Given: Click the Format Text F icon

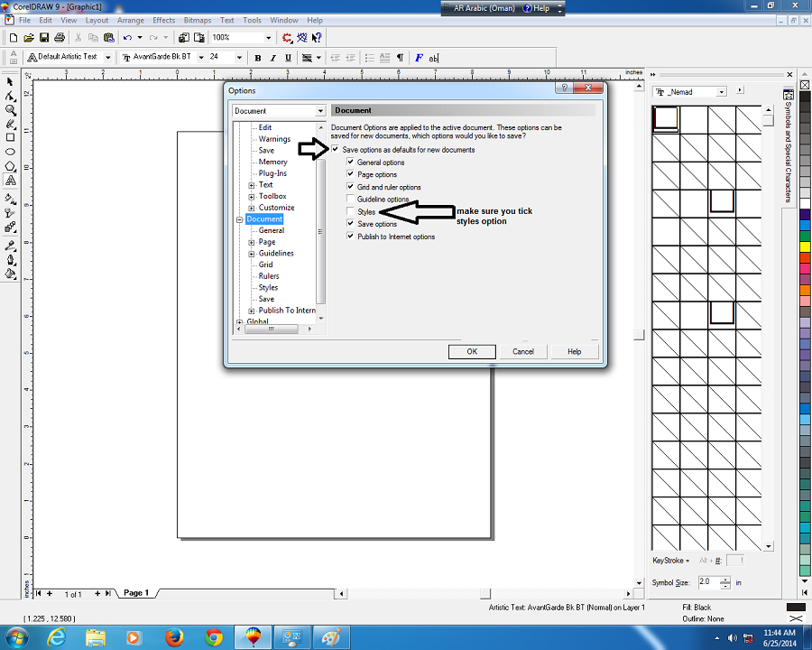Looking at the screenshot, I should pyautogui.click(x=419, y=58).
